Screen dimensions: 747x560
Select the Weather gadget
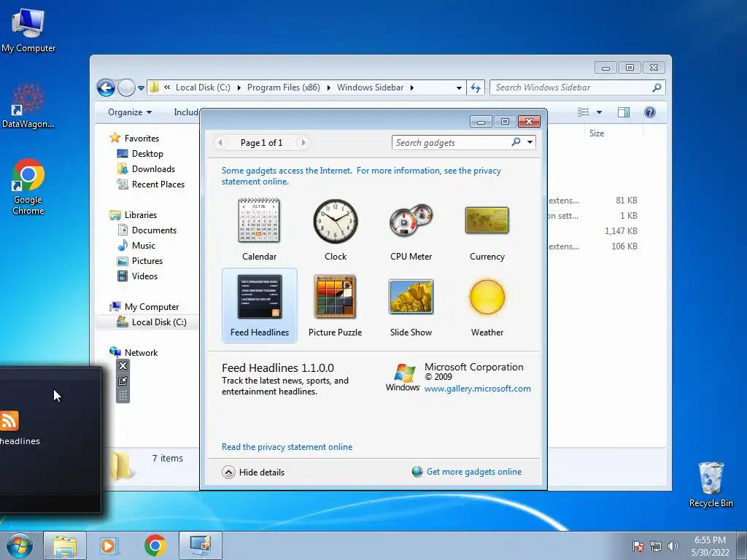point(487,306)
